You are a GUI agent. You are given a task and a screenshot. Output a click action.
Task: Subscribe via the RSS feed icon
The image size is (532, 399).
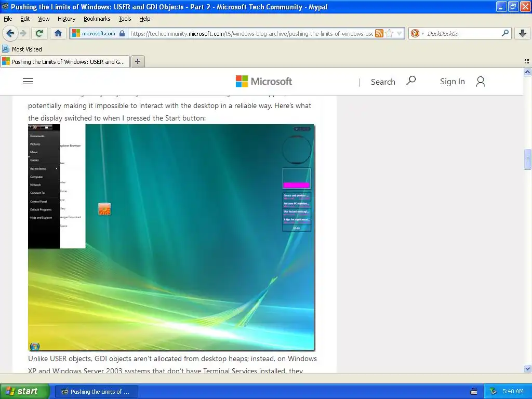click(379, 33)
